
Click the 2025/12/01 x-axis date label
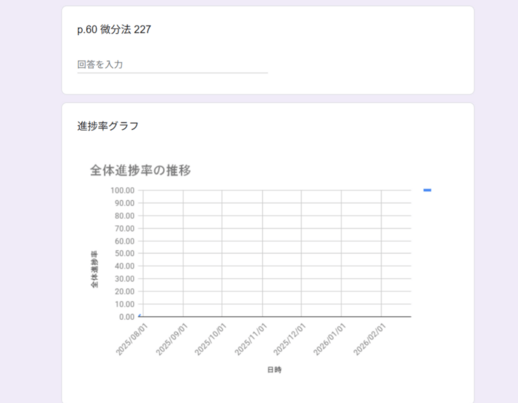(x=290, y=339)
